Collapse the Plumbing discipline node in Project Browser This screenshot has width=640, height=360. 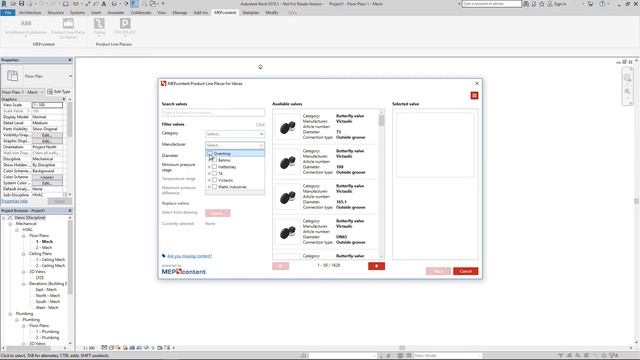tap(10, 314)
